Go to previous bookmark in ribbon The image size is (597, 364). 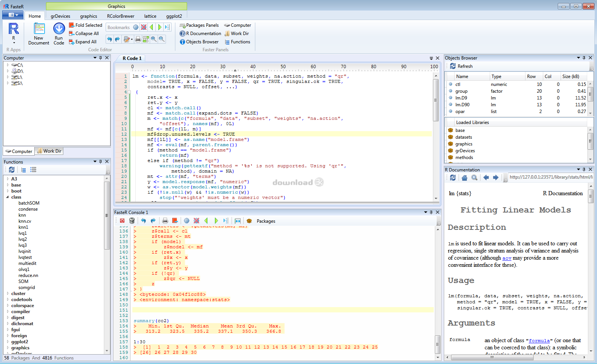click(x=152, y=27)
